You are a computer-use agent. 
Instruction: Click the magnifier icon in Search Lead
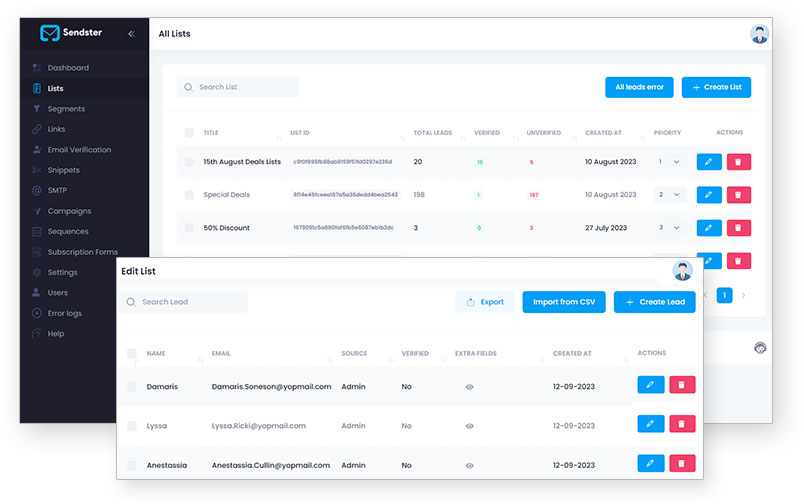(x=131, y=302)
